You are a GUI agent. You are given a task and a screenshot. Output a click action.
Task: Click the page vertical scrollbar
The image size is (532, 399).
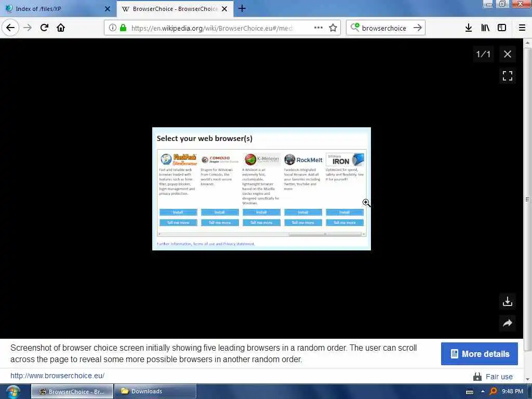pyautogui.click(x=527, y=199)
